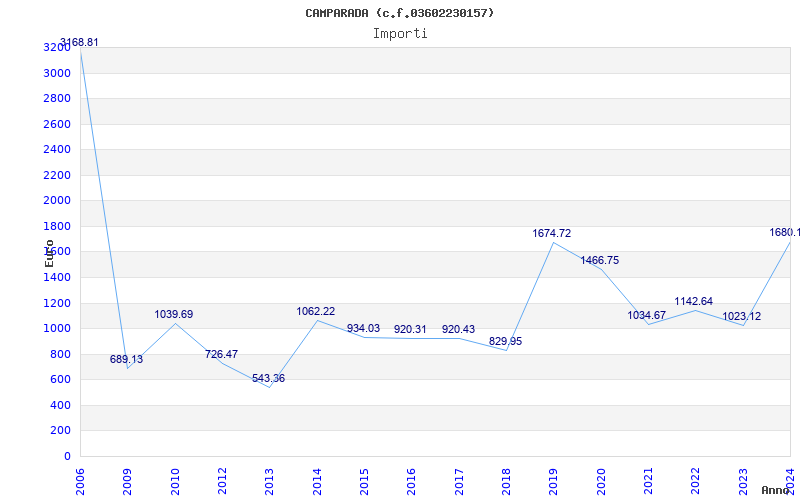Viewport: 800px width, 500px height.
Task: Click the y-axis tick 3000
Action: [x=57, y=73]
